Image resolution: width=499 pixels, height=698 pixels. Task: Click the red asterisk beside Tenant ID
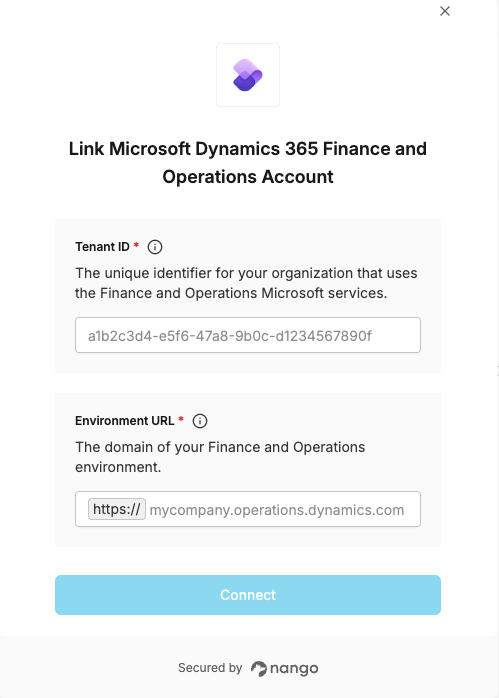(136, 245)
